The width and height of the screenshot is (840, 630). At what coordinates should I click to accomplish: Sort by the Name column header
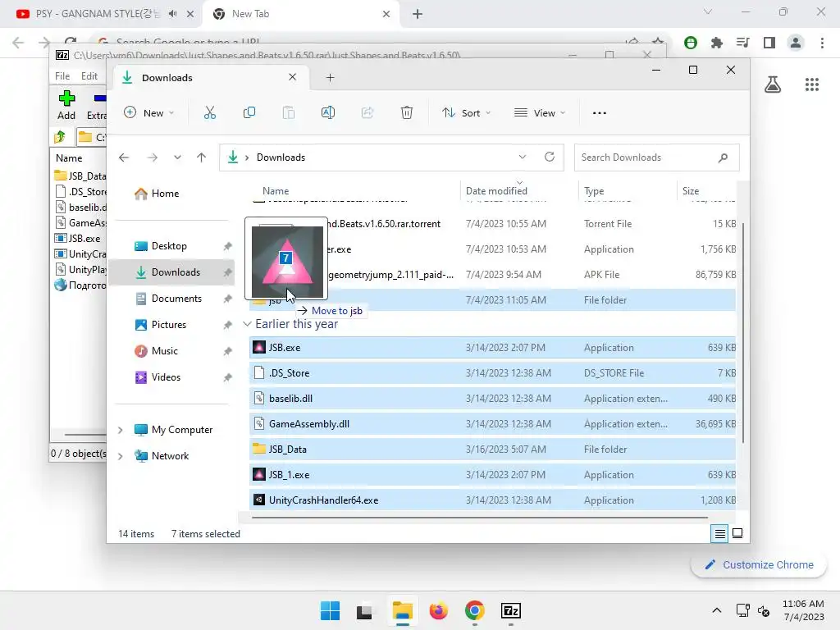point(276,190)
